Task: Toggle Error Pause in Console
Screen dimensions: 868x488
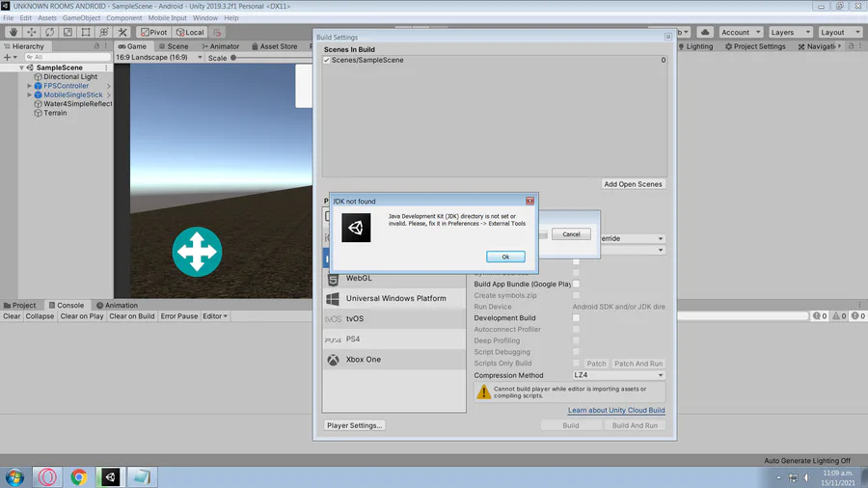Action: [178, 316]
